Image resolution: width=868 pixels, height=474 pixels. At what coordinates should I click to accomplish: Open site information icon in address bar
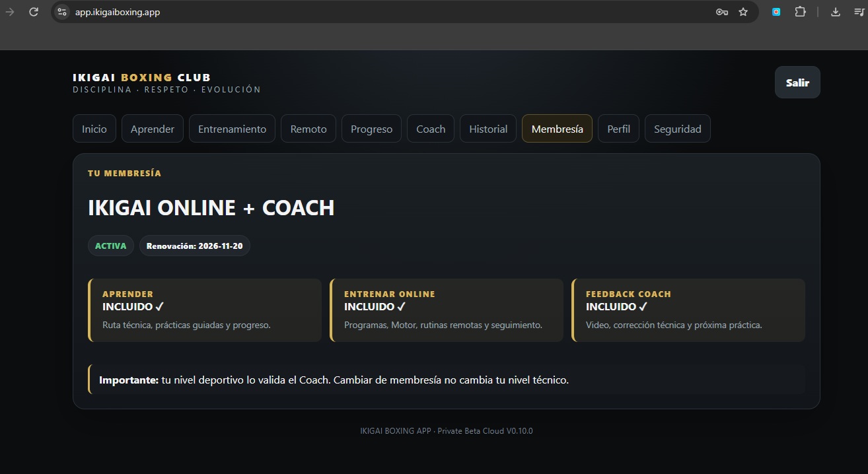pos(62,12)
